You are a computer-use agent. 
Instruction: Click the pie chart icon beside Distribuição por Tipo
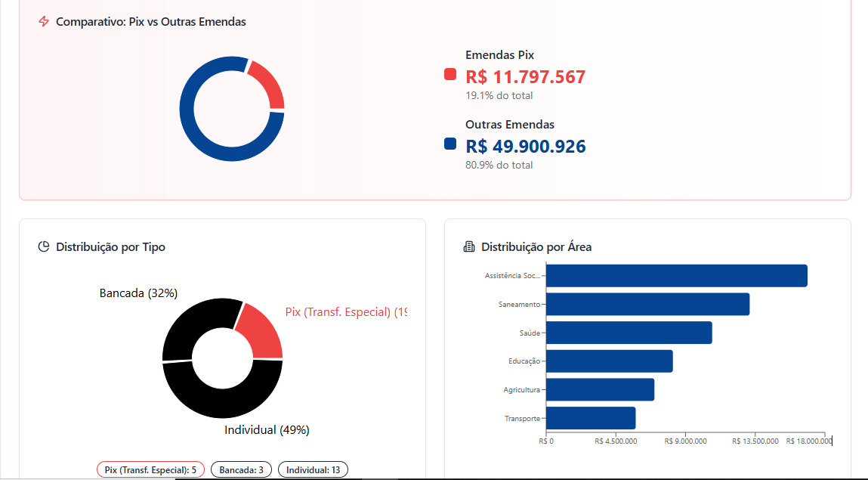[44, 246]
